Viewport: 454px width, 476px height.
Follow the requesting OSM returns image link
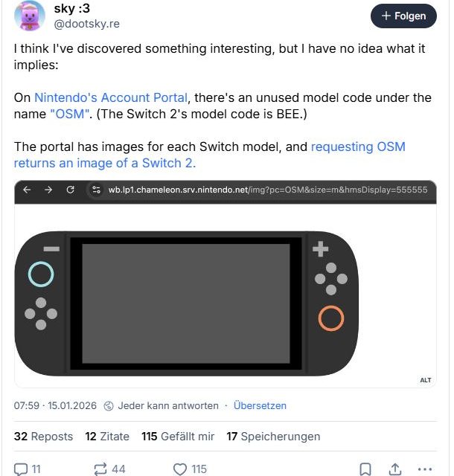click(x=358, y=147)
